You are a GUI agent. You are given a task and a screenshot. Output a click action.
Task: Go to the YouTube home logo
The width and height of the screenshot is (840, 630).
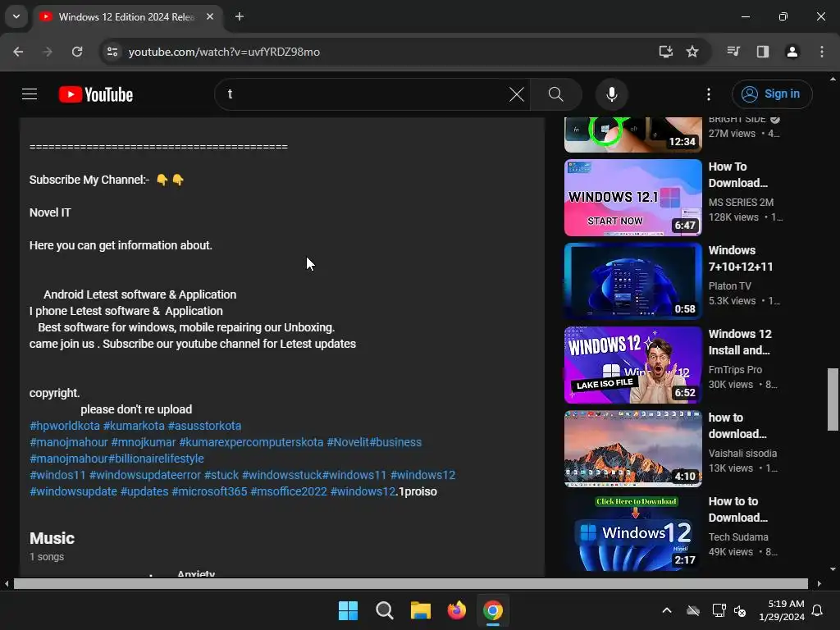pos(96,94)
